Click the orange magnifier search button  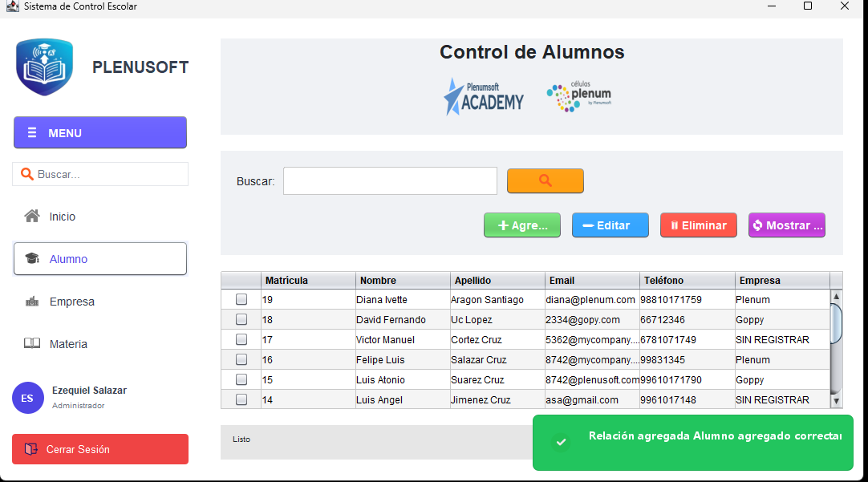pos(545,180)
